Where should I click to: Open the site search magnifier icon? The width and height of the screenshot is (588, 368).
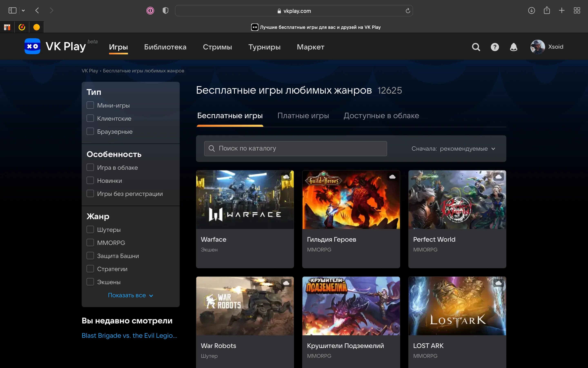(x=476, y=47)
